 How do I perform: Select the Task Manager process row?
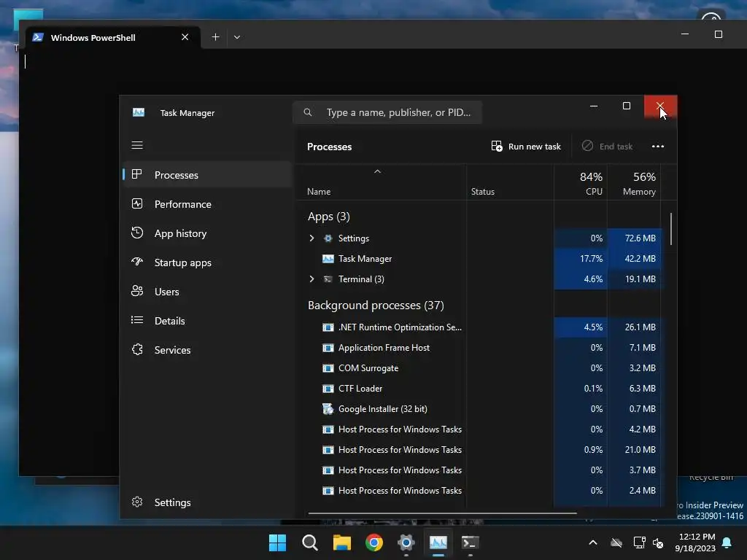[x=479, y=259]
